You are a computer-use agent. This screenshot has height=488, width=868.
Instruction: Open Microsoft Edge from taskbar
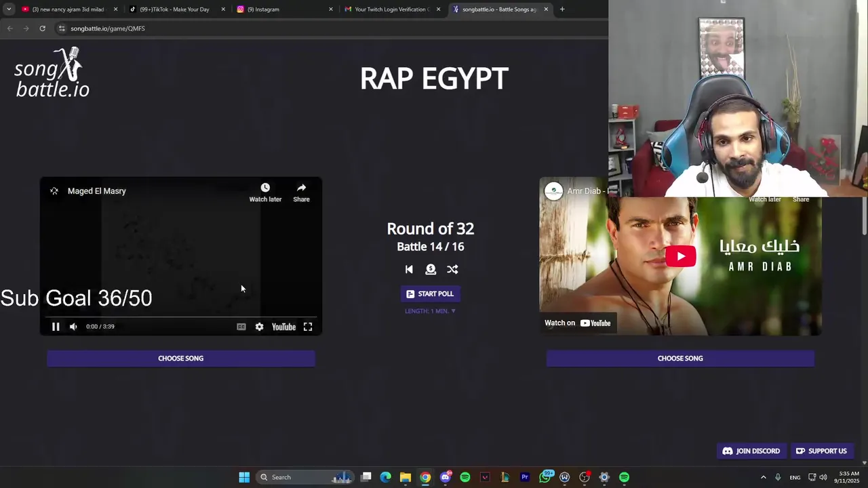pos(386,477)
